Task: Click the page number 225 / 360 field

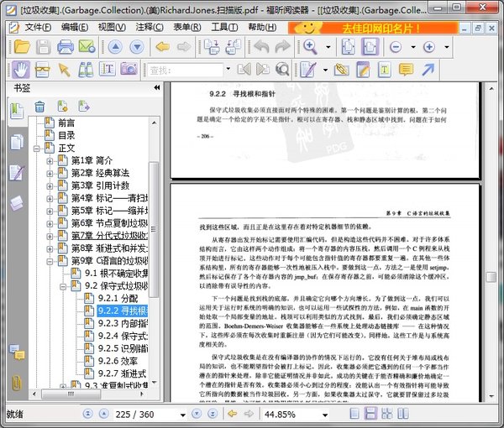Action: click(146, 415)
